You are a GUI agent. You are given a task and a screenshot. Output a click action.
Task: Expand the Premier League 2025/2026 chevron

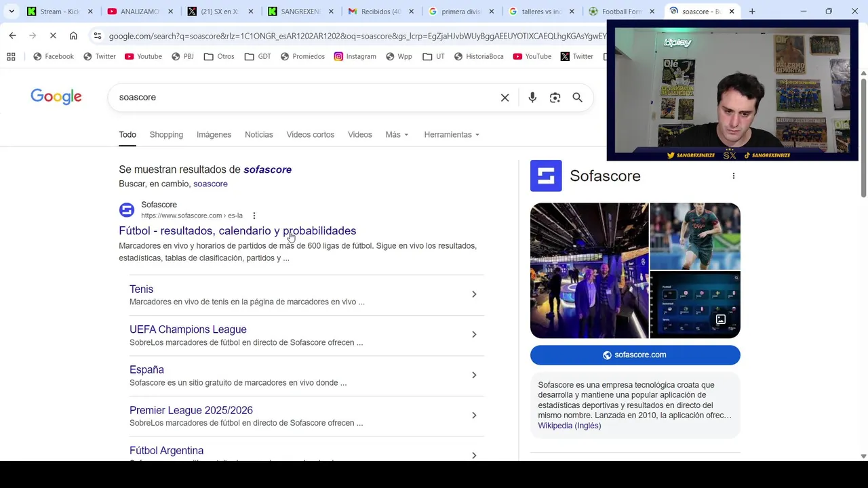pos(474,415)
